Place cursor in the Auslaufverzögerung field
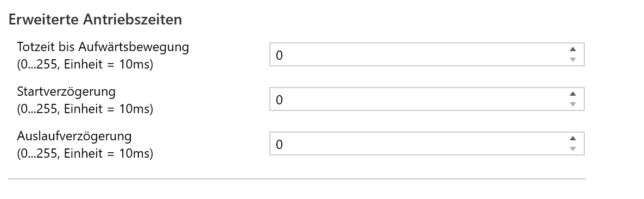 click(x=427, y=144)
